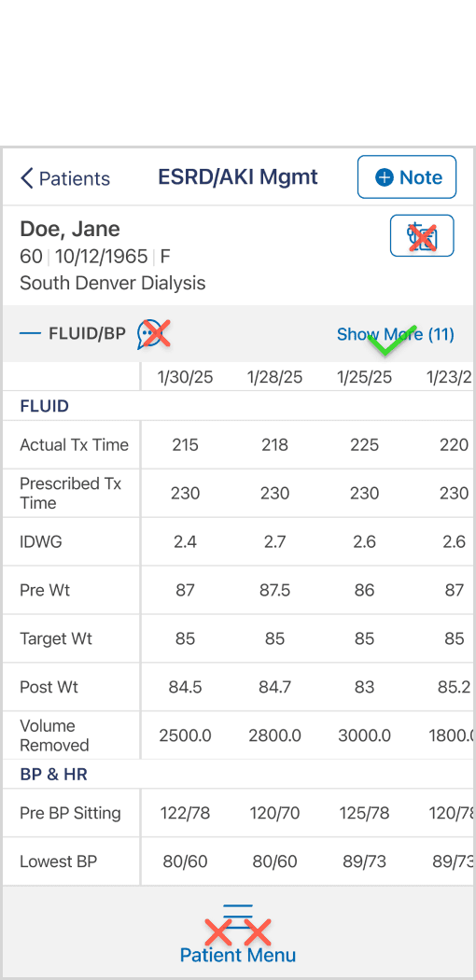Select the 1/28/25 date column header
Viewport: 476px width, 980px height.
coord(274,377)
